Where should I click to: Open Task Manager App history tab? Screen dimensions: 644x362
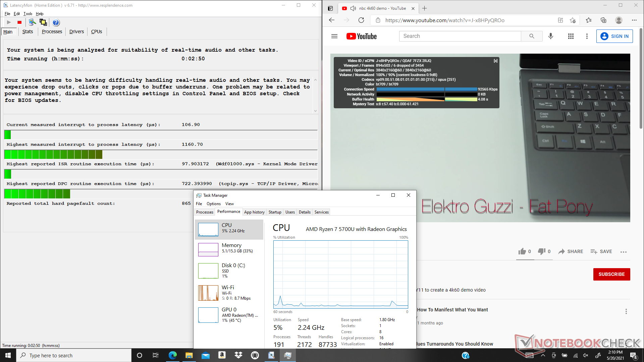click(254, 212)
